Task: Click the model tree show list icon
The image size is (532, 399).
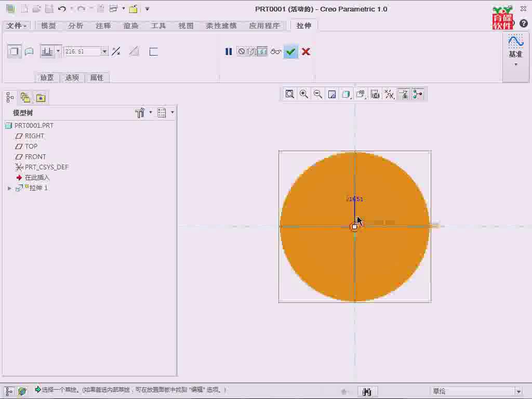Action: click(162, 113)
